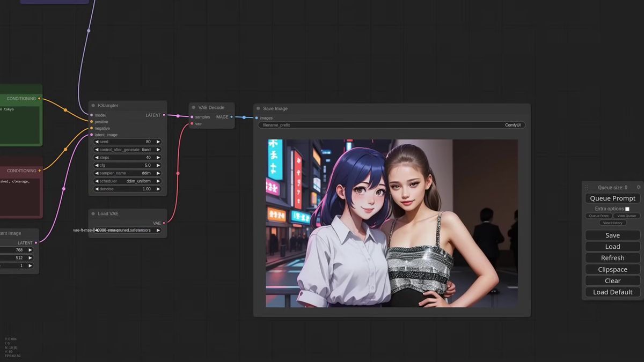Increase steps using the right arrow

158,158
